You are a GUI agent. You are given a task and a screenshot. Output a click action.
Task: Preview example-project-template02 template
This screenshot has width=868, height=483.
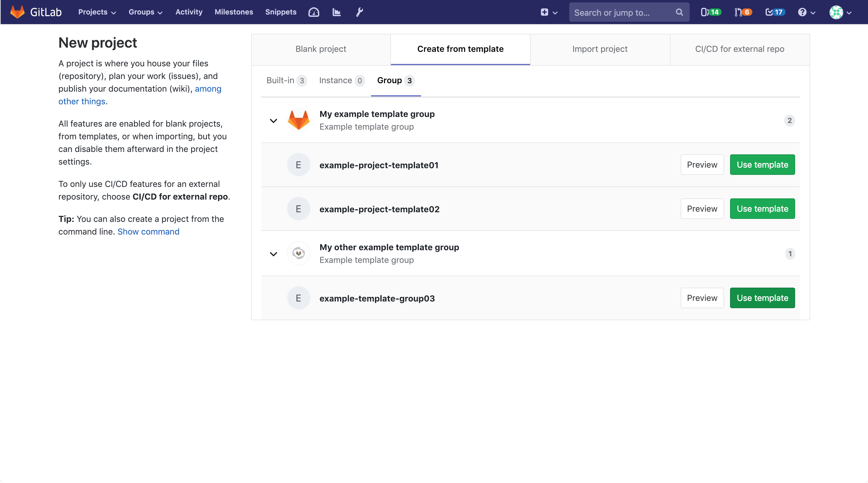[702, 209]
